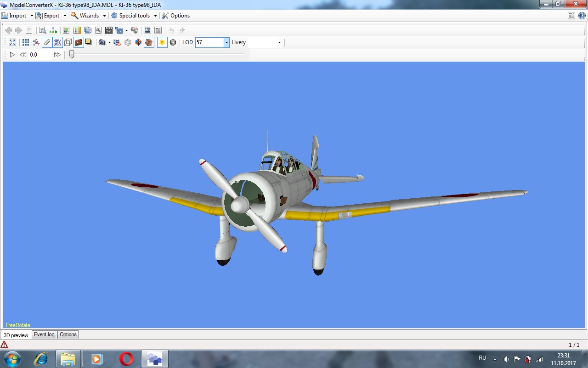Open the hierarchy editor tree icon
588x368 pixels.
point(54,30)
